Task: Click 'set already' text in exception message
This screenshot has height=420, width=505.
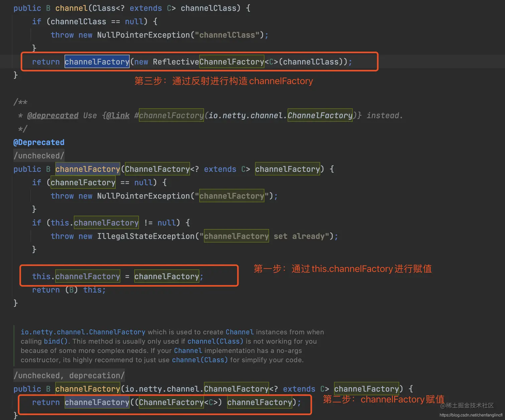Action: 299,236
